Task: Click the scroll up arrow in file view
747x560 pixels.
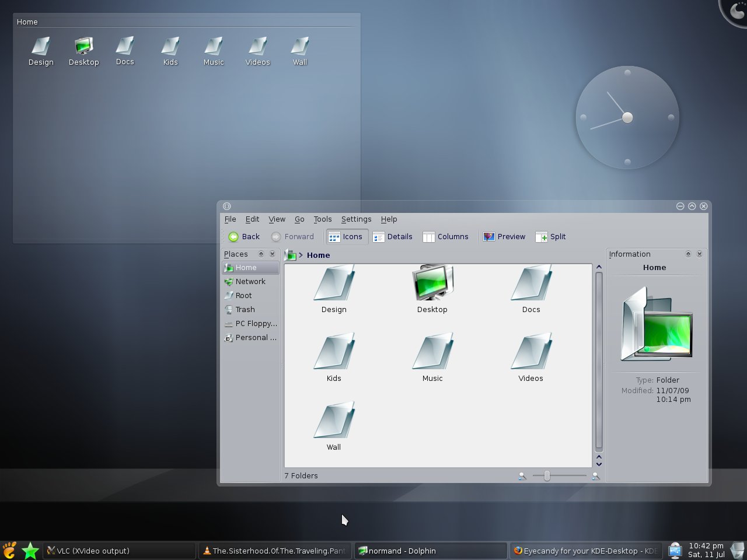Action: (599, 267)
